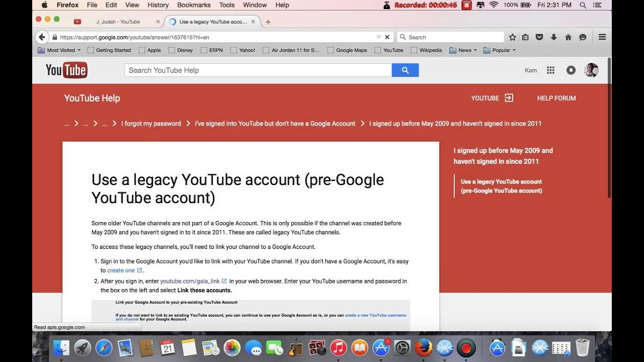Open the YOUTUBE link in header
The image size is (644, 362).
click(x=492, y=98)
